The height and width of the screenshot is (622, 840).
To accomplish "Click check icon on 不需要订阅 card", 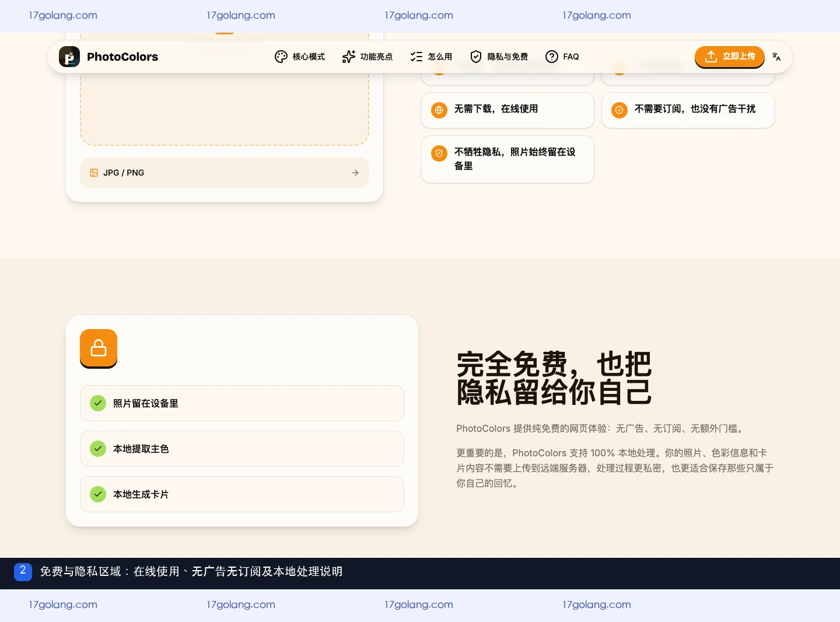I will click(x=619, y=110).
